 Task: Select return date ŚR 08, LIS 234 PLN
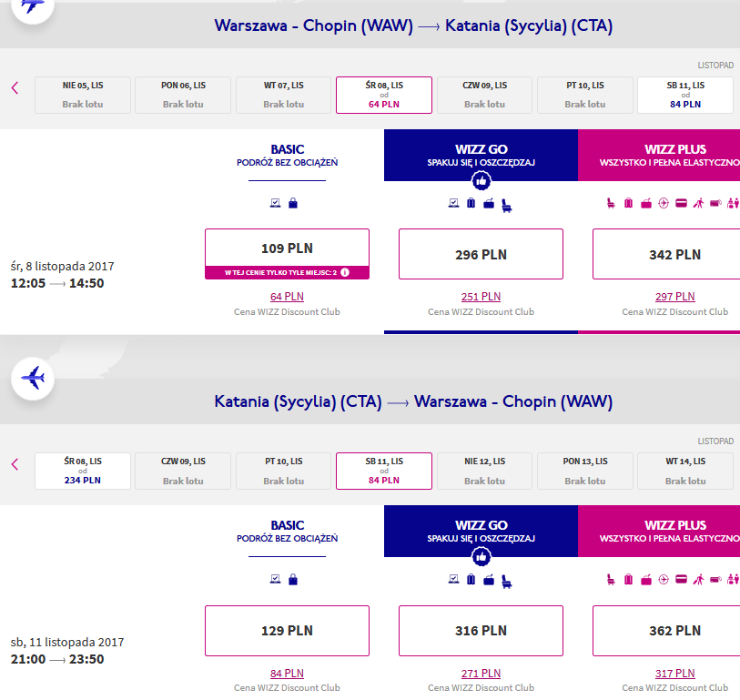83,472
